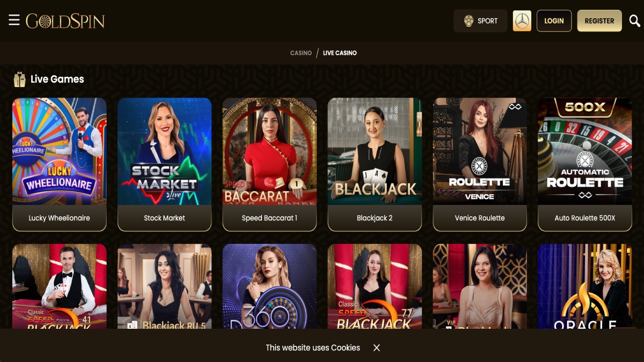644x362 pixels.
Task: Click the gold emblem icon beside Login
Action: pos(522,21)
